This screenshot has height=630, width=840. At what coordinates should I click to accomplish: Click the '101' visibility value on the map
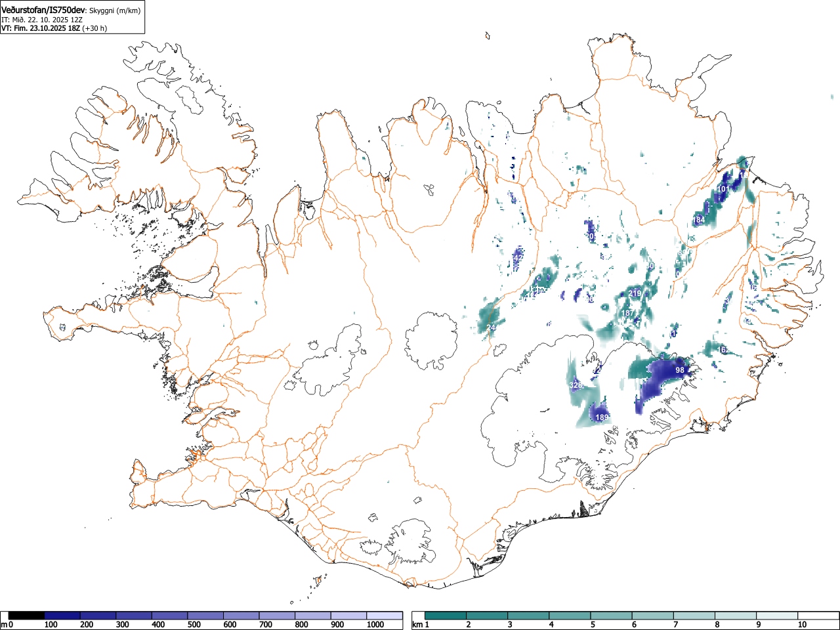pyautogui.click(x=723, y=189)
